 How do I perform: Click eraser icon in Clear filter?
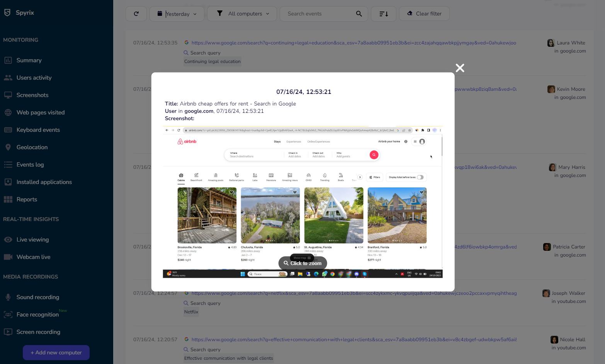[410, 14]
